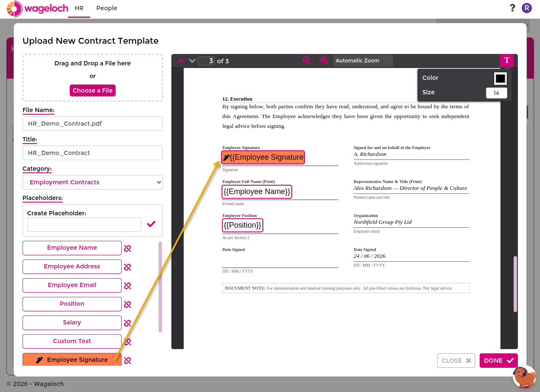Click the 'of 3' page count text
The image size is (540, 392).
coord(223,61)
